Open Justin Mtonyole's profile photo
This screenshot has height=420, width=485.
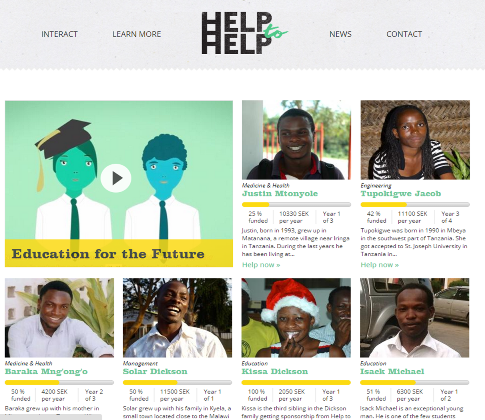(x=296, y=140)
